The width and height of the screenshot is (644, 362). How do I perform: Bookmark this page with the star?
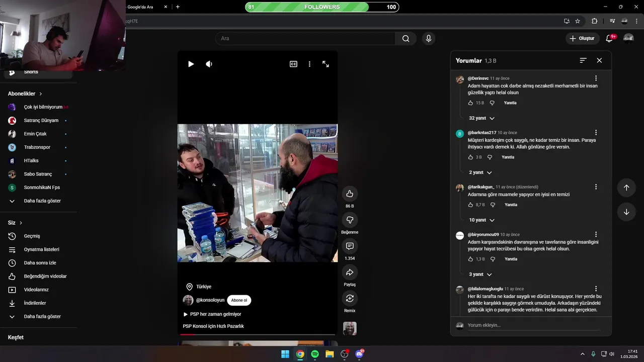[x=578, y=21]
